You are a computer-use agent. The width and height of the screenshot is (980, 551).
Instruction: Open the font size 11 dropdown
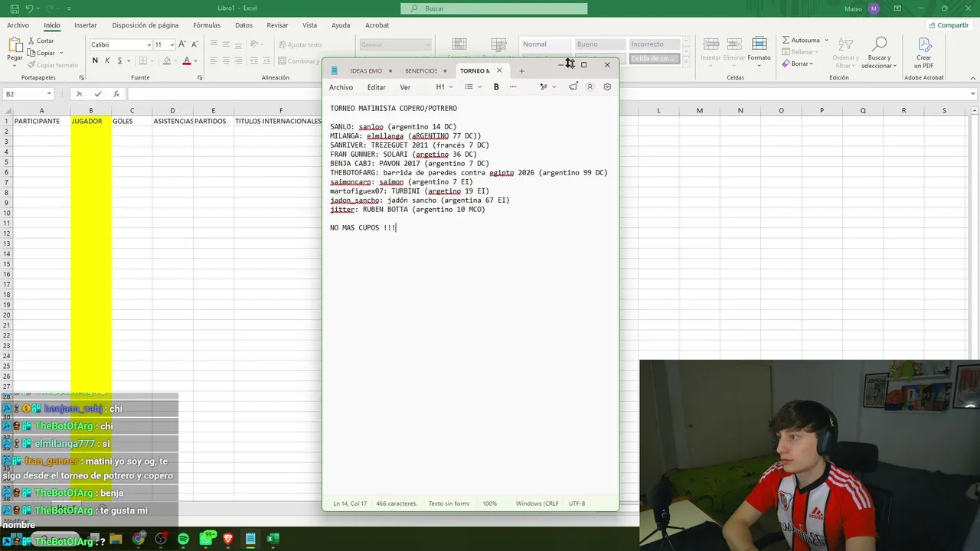point(172,44)
